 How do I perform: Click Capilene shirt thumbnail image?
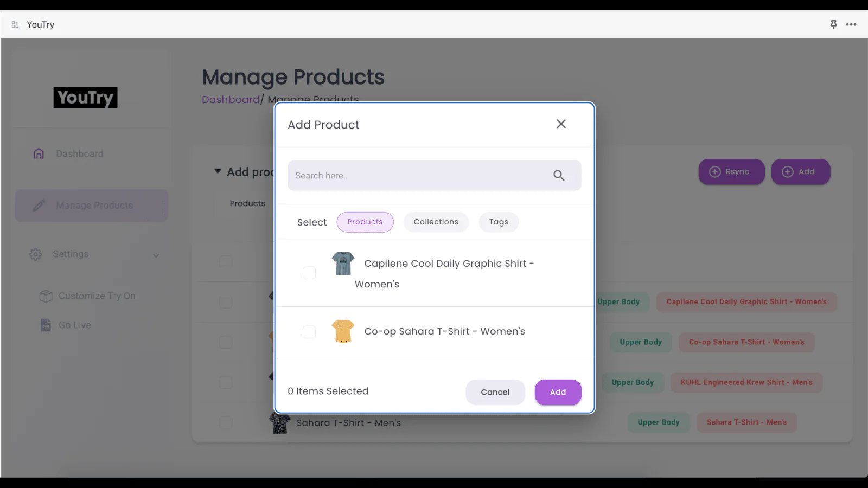[343, 264]
